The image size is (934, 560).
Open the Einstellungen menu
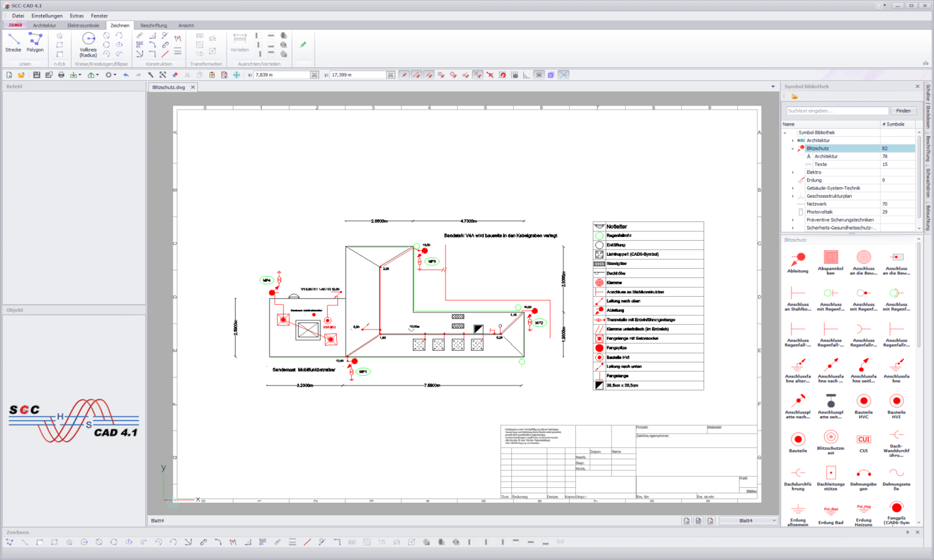pyautogui.click(x=47, y=16)
